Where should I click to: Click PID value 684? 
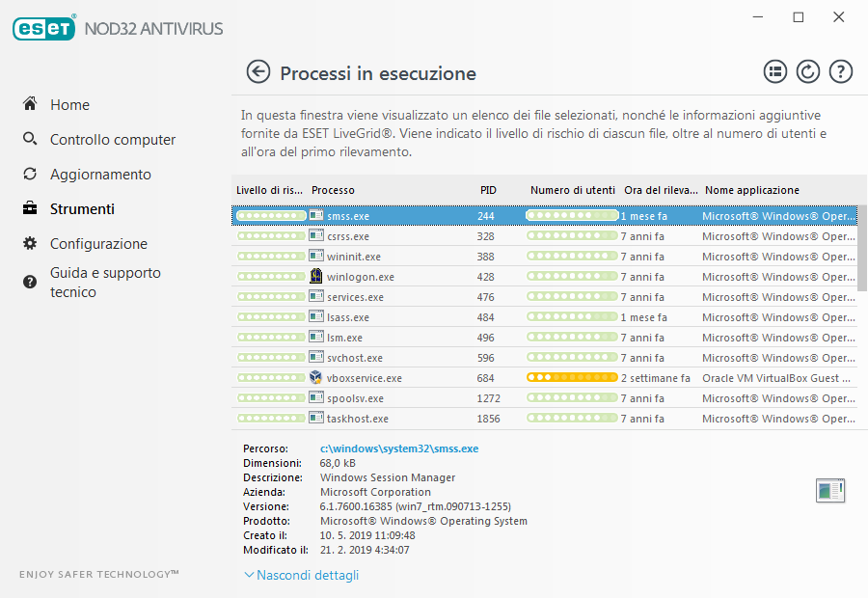pos(485,378)
